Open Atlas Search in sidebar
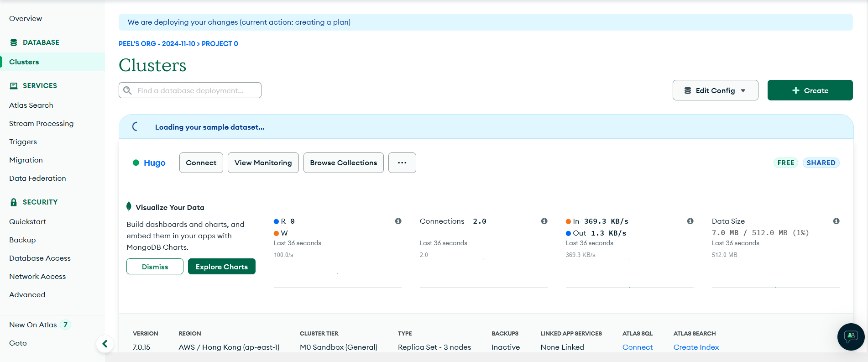The height and width of the screenshot is (362, 868). (31, 105)
